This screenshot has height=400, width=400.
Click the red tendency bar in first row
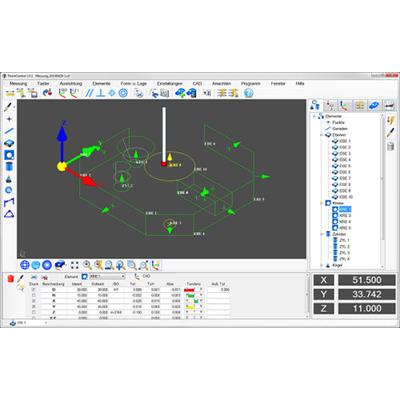click(189, 290)
